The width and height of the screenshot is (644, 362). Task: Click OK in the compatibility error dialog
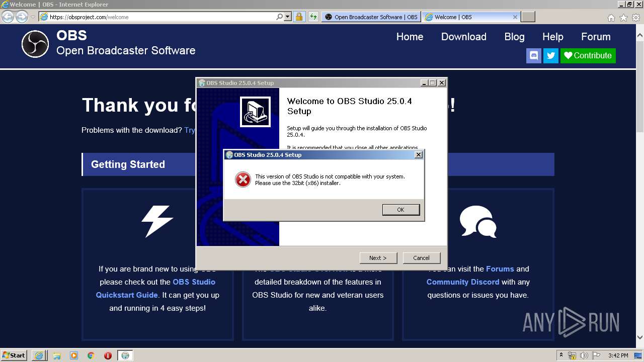point(400,210)
